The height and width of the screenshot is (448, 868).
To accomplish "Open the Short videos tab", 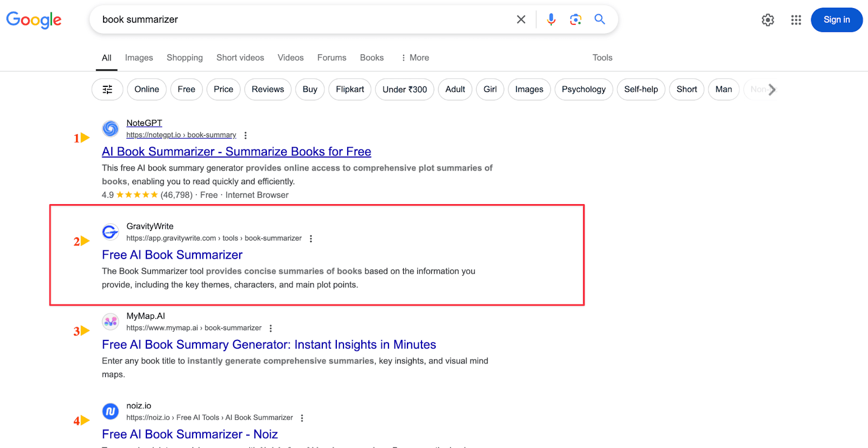I will [240, 58].
